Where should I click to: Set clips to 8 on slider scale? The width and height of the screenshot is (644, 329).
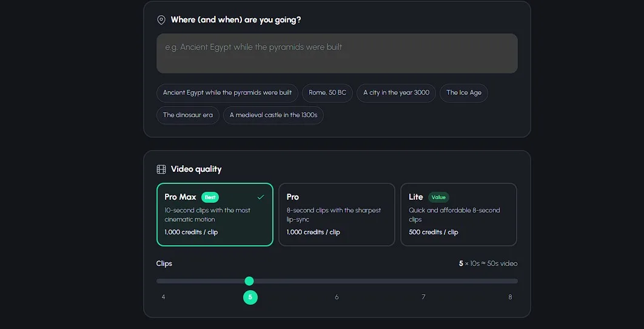coord(510,297)
